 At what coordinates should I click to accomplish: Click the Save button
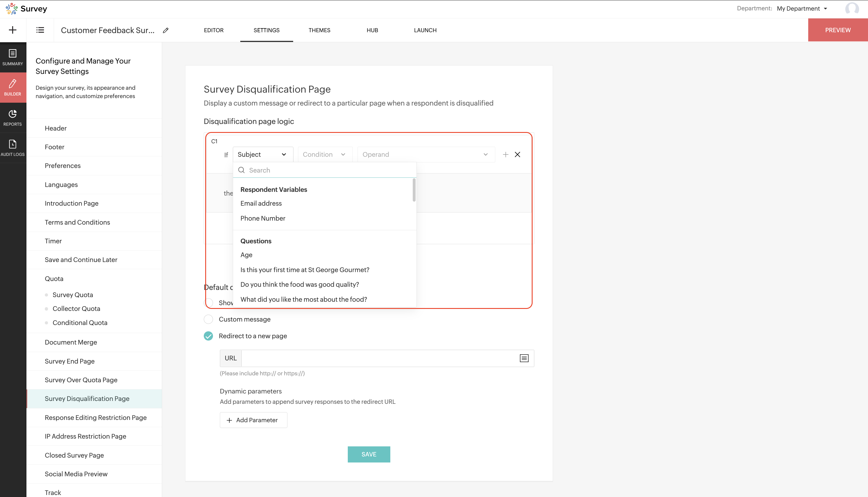369,454
